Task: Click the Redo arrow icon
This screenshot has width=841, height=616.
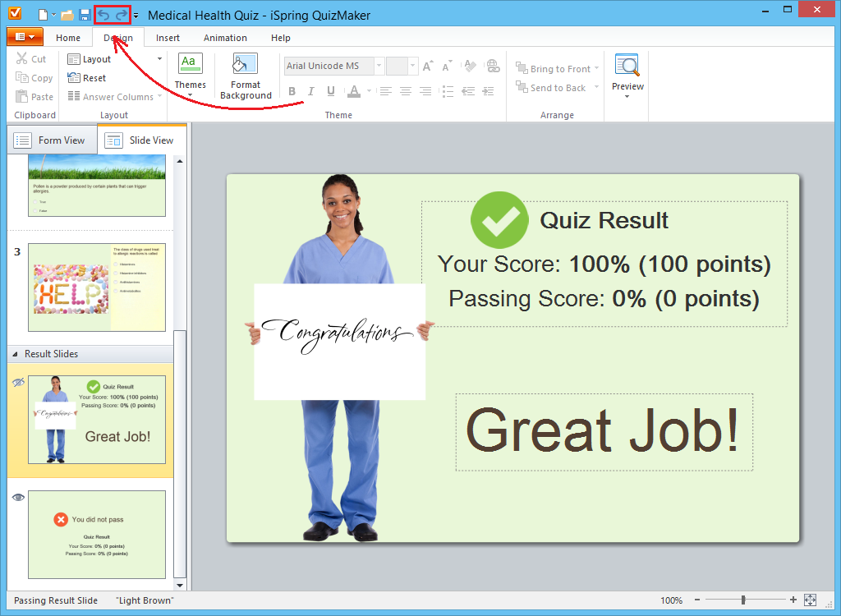Action: point(122,15)
